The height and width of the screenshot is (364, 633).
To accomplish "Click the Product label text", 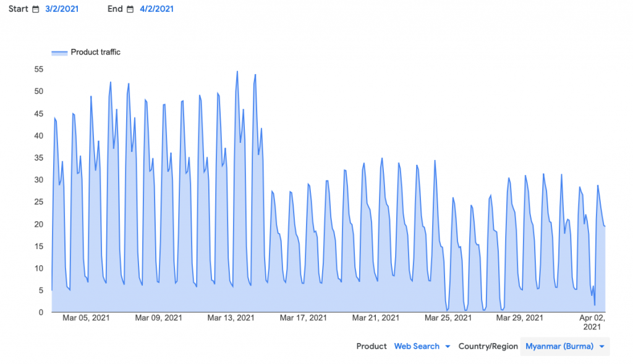I will [x=372, y=346].
